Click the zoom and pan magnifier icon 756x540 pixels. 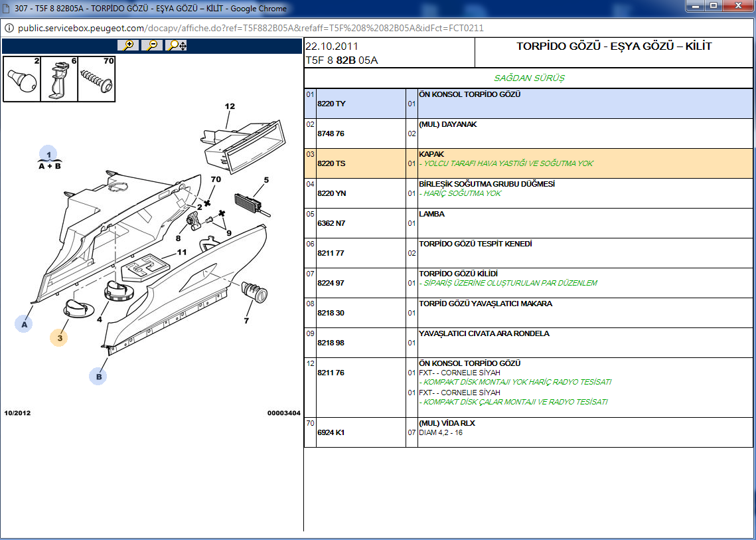(177, 45)
